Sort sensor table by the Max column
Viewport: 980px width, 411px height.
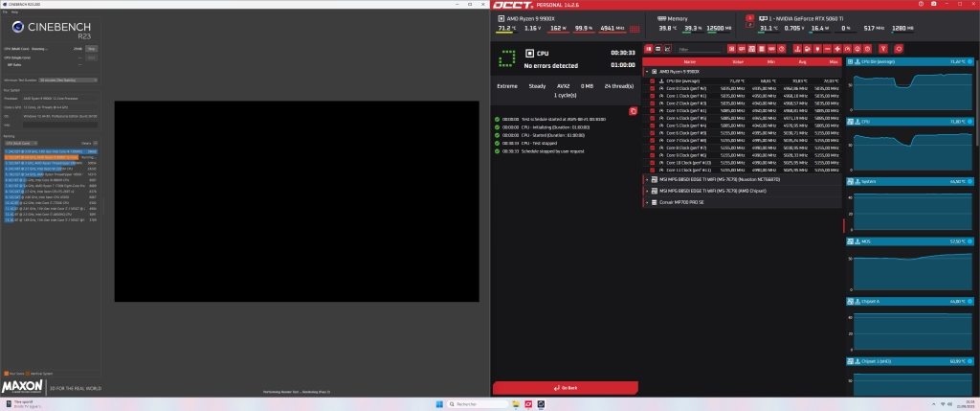point(834,62)
